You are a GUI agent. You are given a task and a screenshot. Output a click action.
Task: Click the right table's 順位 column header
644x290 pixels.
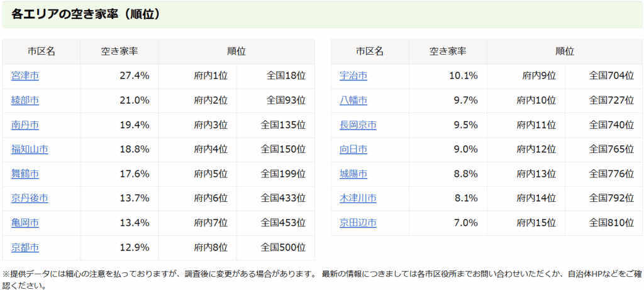[x=564, y=52]
